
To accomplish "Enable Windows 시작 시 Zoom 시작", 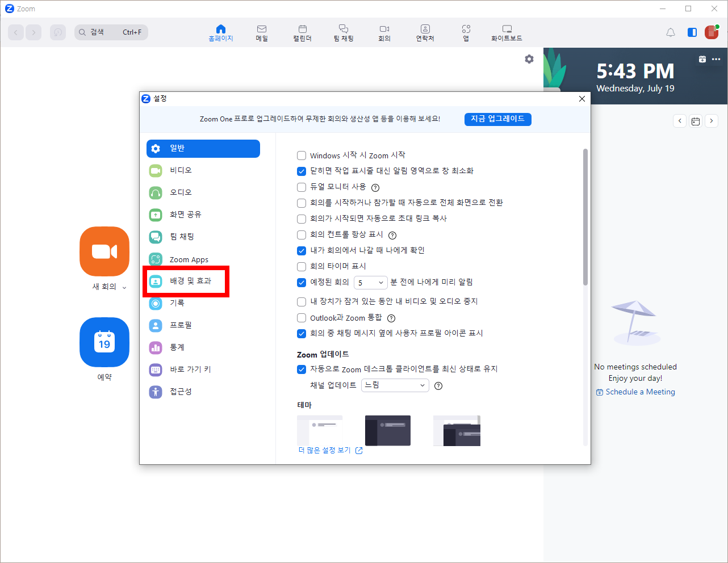I will 301,155.
